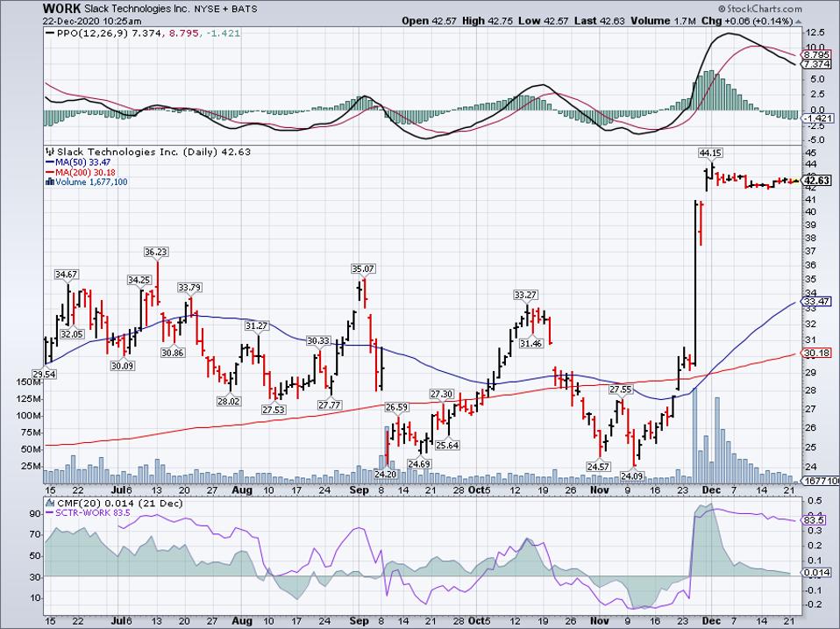Click the 27.77 price label

click(x=330, y=405)
